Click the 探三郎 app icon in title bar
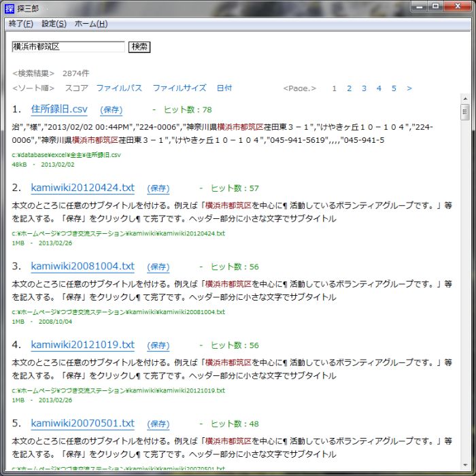The height and width of the screenshot is (476, 476). (x=10, y=7)
